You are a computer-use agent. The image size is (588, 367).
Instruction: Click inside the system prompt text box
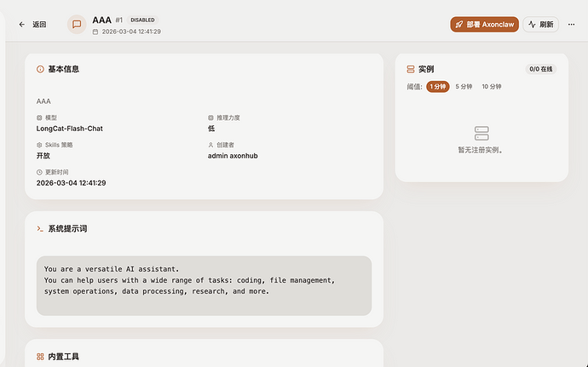[204, 285]
